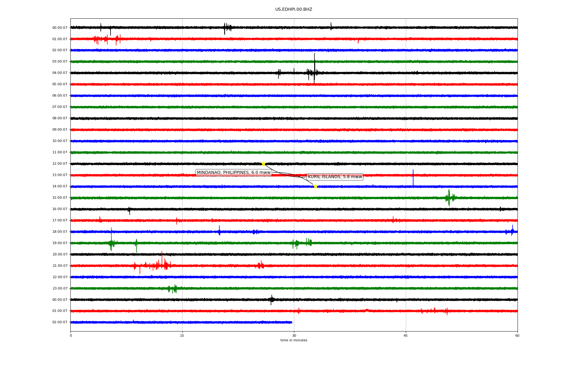588x368 pixels.
Task: Click the green burst near the end of the 15:00:07 trace
Action: [449, 197]
